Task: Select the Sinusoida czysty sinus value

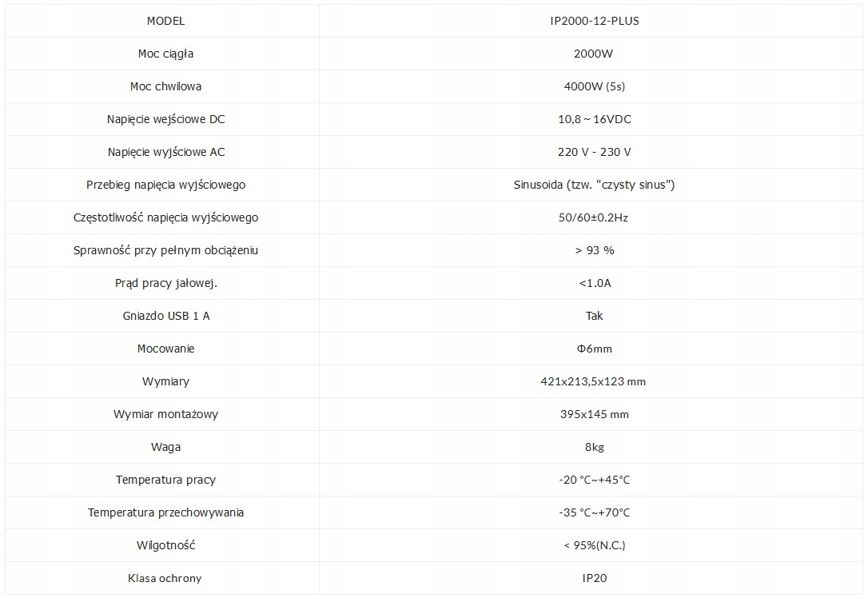Action: (594, 185)
